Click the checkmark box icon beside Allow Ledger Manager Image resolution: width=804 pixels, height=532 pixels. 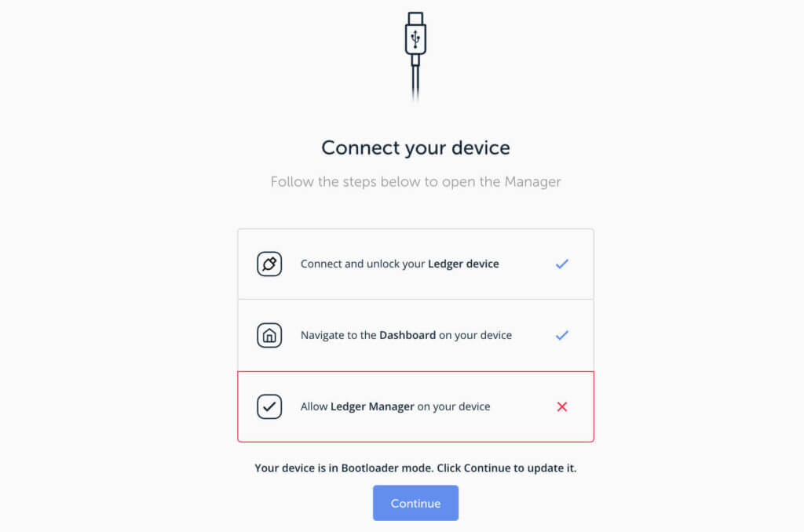(269, 406)
